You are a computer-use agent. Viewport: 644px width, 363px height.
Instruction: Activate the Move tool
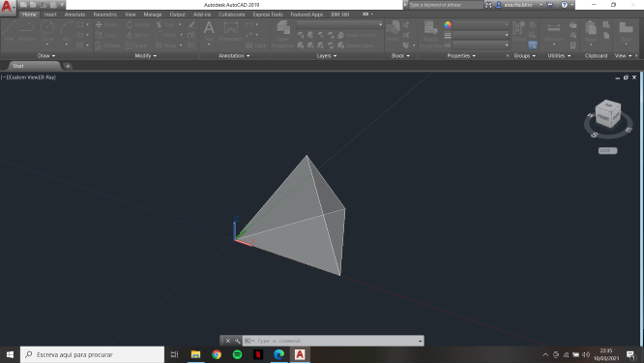click(106, 24)
